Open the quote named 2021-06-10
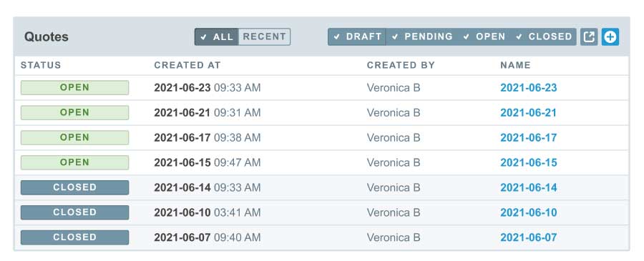This screenshot has width=644, height=261. click(529, 212)
